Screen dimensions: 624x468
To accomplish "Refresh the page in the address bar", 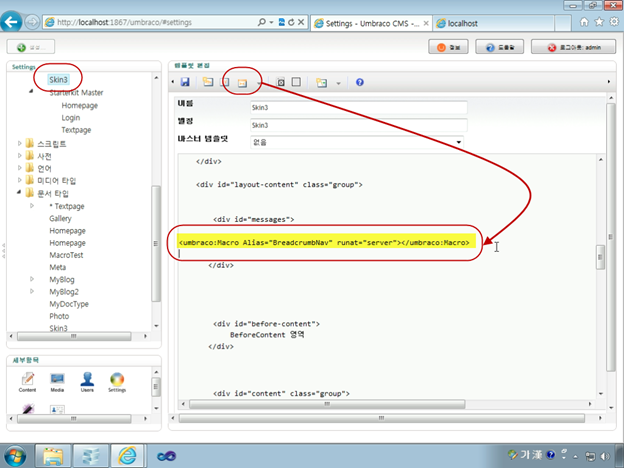I will [x=291, y=22].
